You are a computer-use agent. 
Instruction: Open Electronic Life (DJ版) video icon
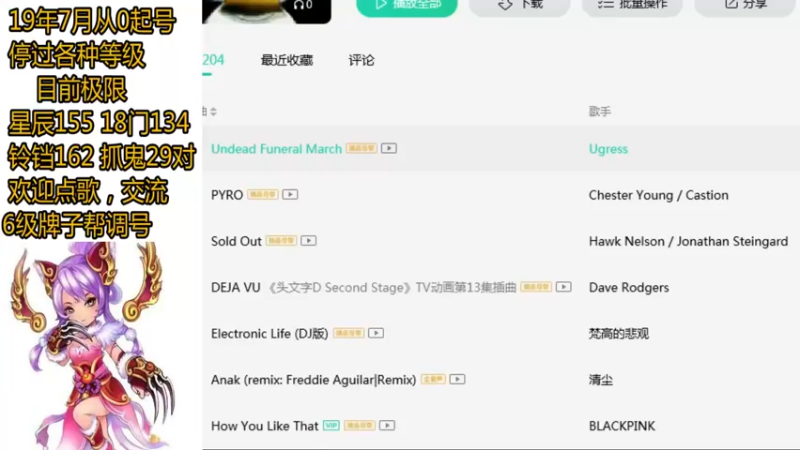[x=376, y=333]
